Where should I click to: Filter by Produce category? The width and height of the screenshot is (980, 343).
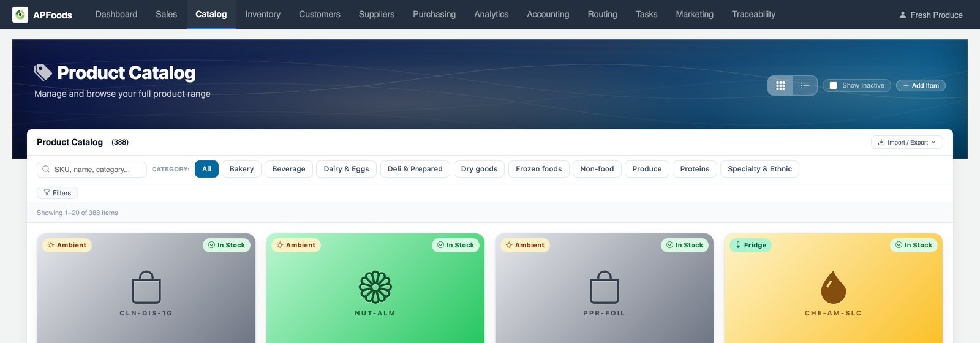(x=647, y=169)
